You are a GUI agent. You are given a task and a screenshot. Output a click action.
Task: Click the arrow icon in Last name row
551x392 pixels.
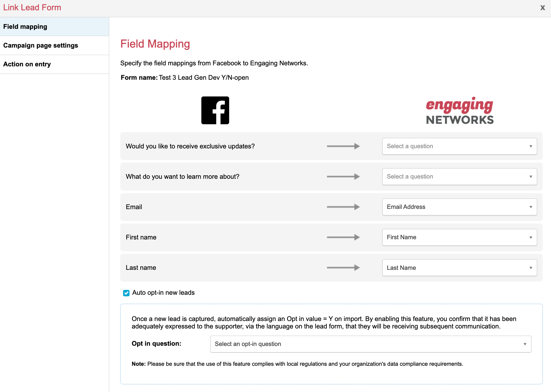click(x=343, y=268)
